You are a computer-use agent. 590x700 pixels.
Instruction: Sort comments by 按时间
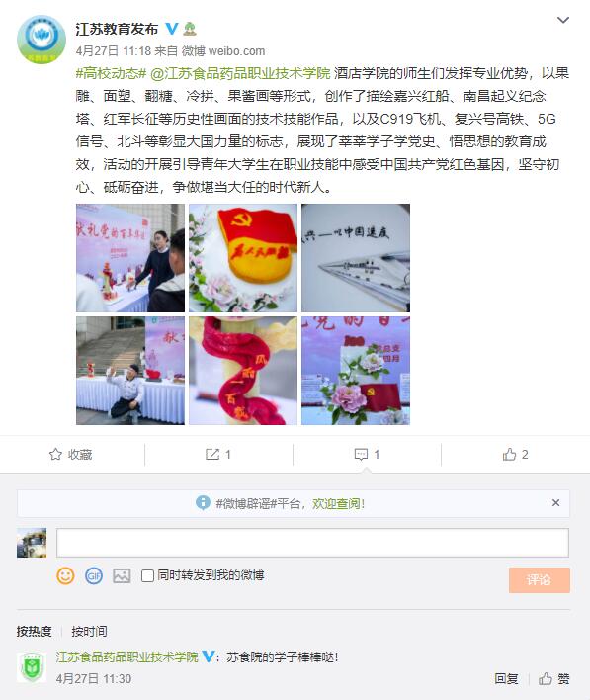pos(89,631)
